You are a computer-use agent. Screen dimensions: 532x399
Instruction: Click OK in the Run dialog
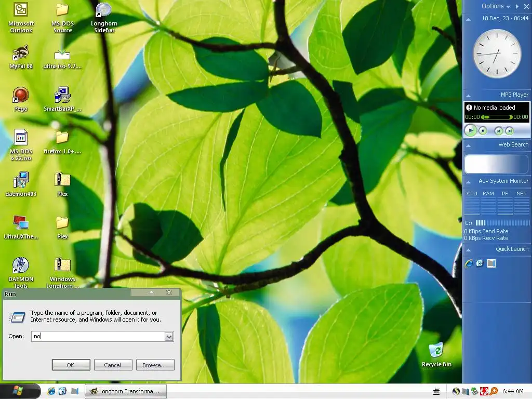pyautogui.click(x=71, y=365)
